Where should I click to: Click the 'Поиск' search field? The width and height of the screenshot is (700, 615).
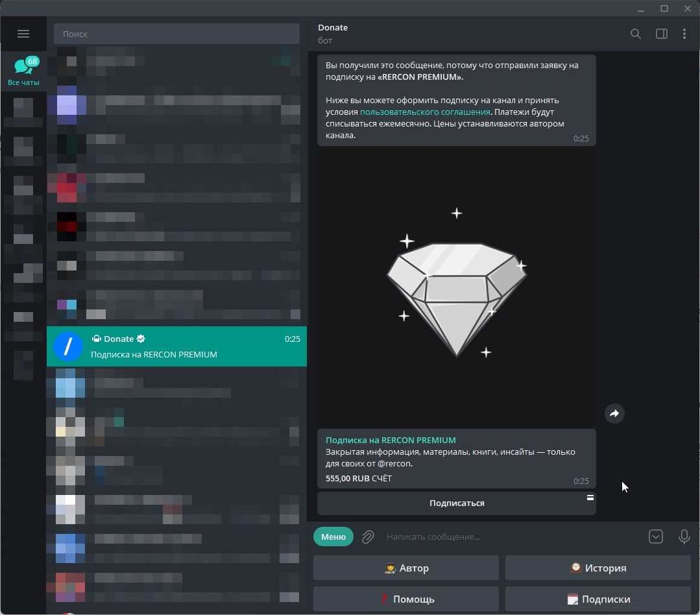pos(176,34)
